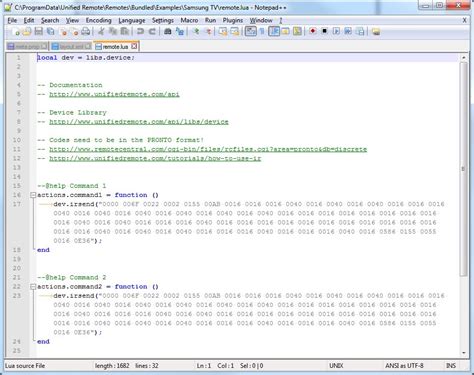Open the Run menu

pos(210,20)
